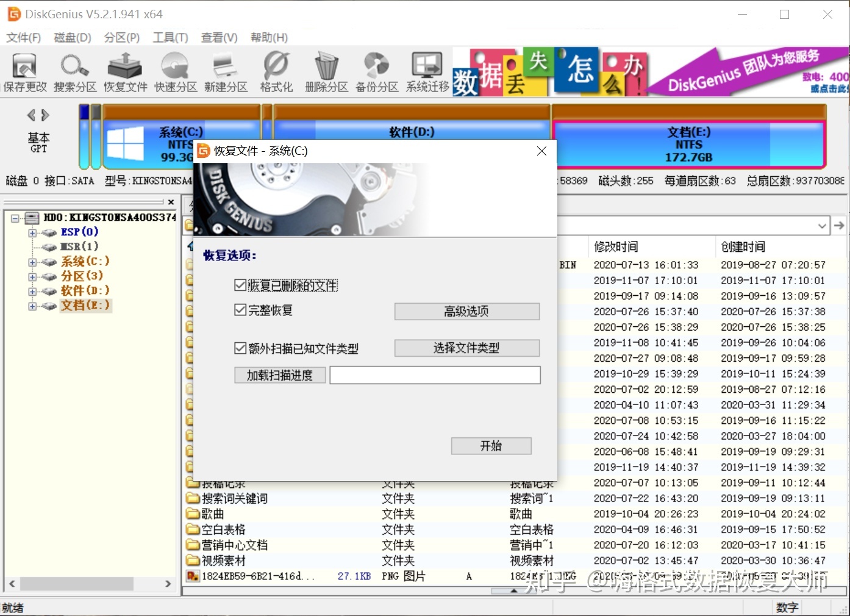850x616 pixels.
Task: Click 选择文件类型 to choose file types
Action: tap(466, 348)
